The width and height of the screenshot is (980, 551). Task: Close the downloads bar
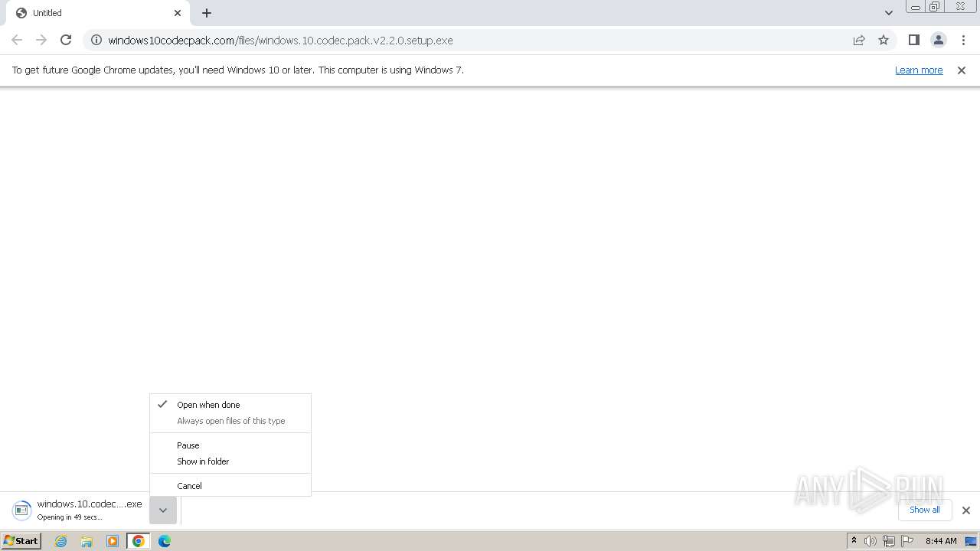coord(966,510)
